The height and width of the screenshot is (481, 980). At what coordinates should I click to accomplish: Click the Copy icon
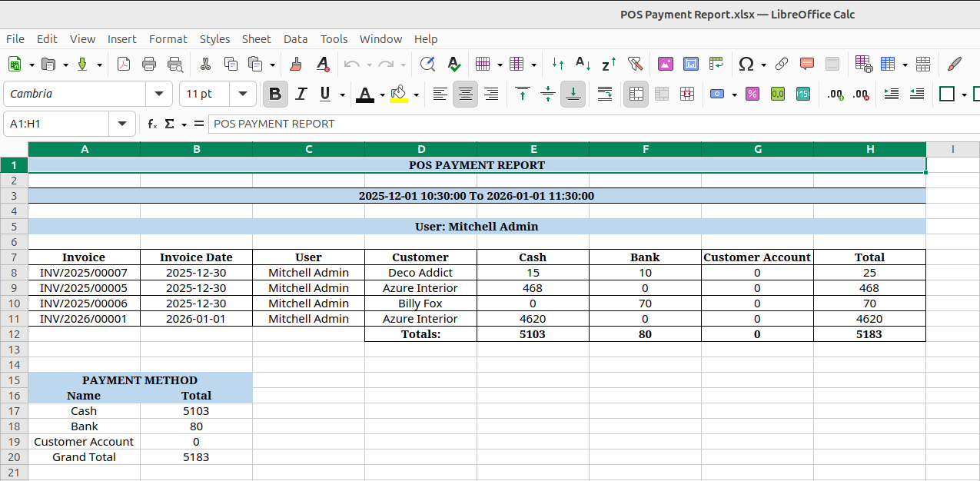coord(231,65)
